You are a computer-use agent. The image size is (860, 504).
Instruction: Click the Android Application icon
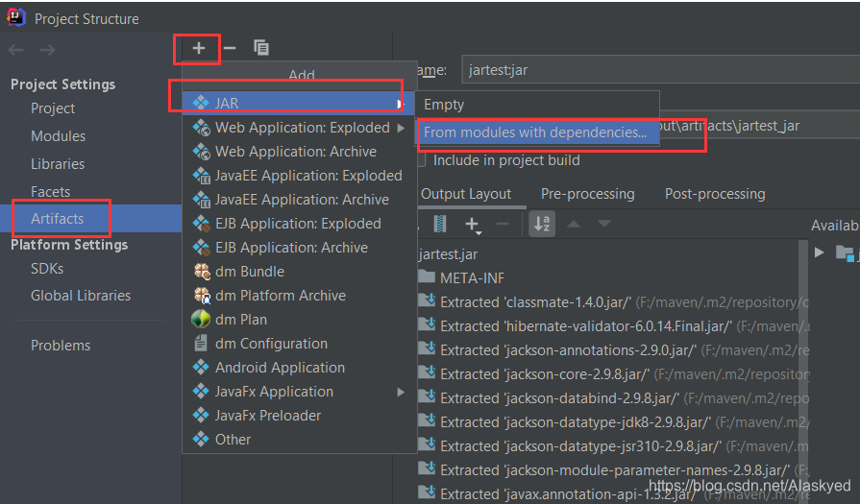coord(201,367)
